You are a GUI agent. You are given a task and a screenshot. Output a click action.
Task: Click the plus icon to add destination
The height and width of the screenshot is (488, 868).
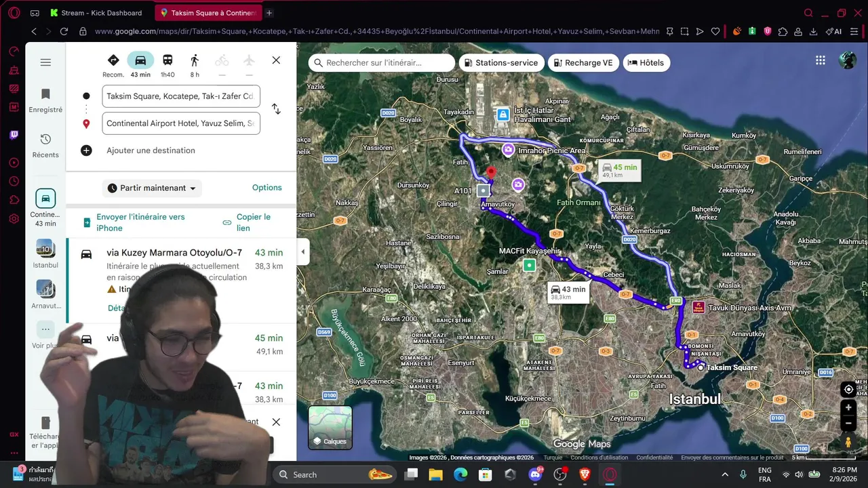tap(86, 150)
